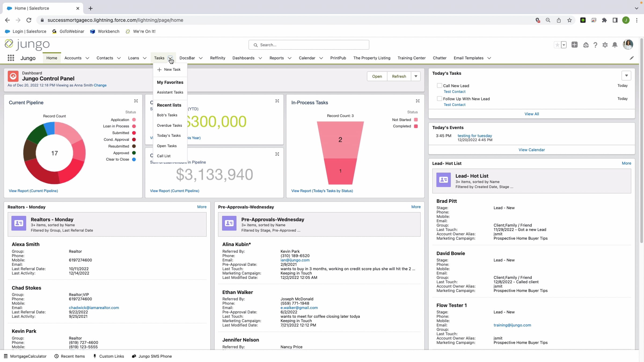Expand the In-Process Tasks chart
Screen dimensions: 644x362
[x=418, y=101]
